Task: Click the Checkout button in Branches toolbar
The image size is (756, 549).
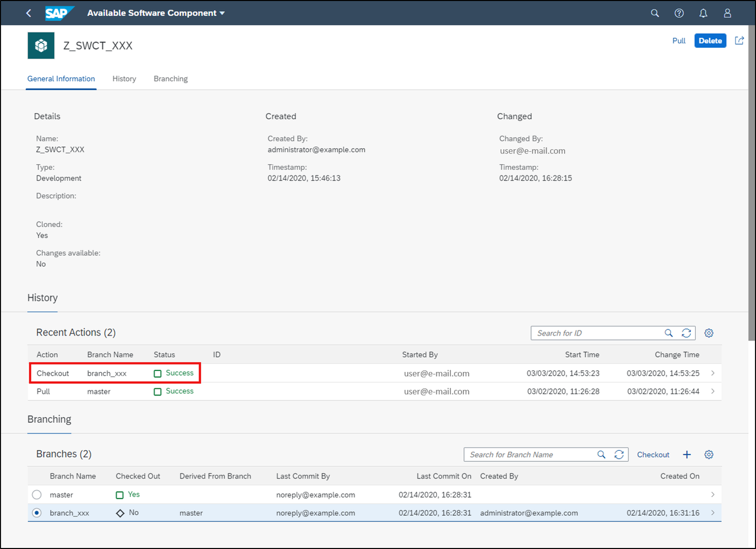Action: pos(653,454)
